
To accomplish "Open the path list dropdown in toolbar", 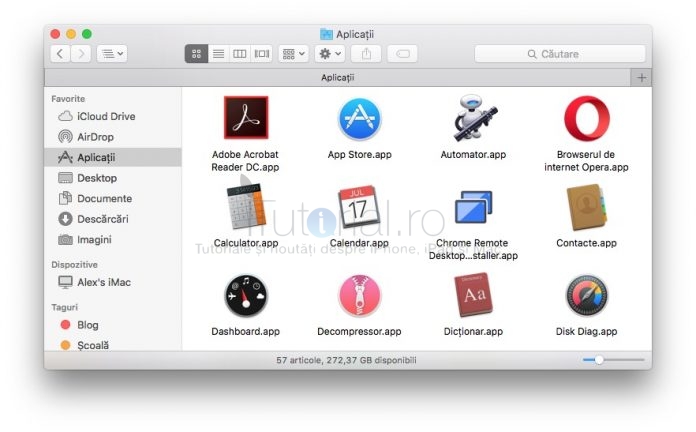I will [x=112, y=54].
